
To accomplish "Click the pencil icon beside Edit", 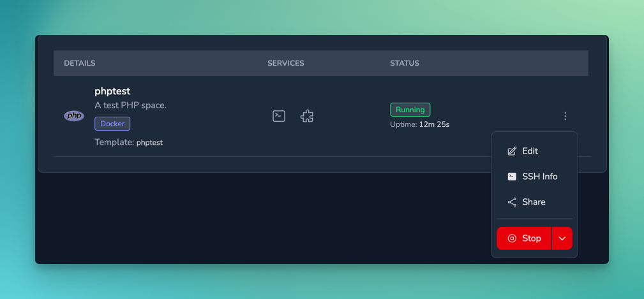I will (x=512, y=151).
